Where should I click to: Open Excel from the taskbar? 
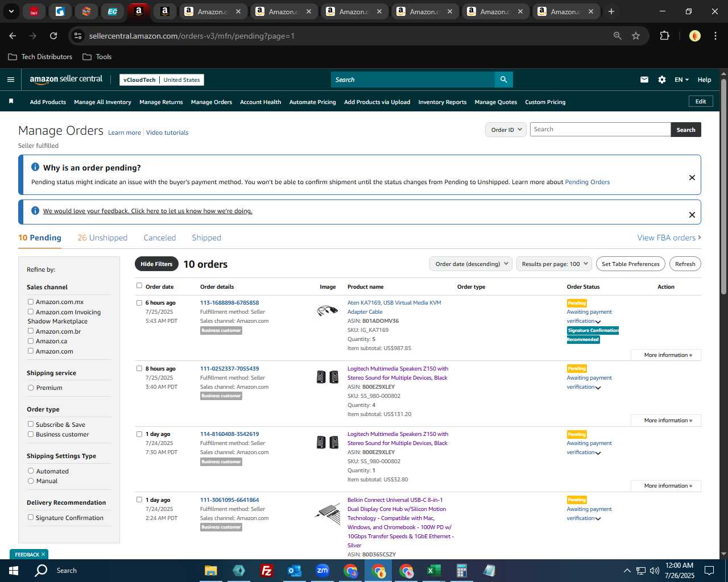(x=433, y=571)
